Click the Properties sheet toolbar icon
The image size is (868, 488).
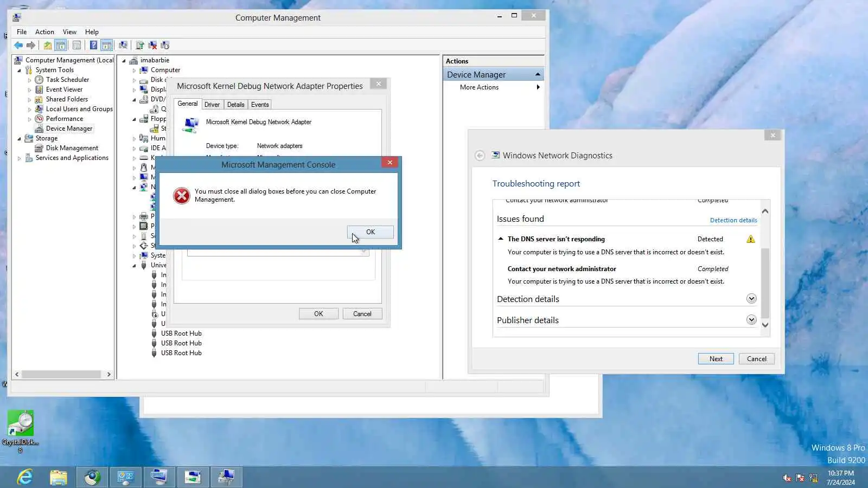pos(76,46)
